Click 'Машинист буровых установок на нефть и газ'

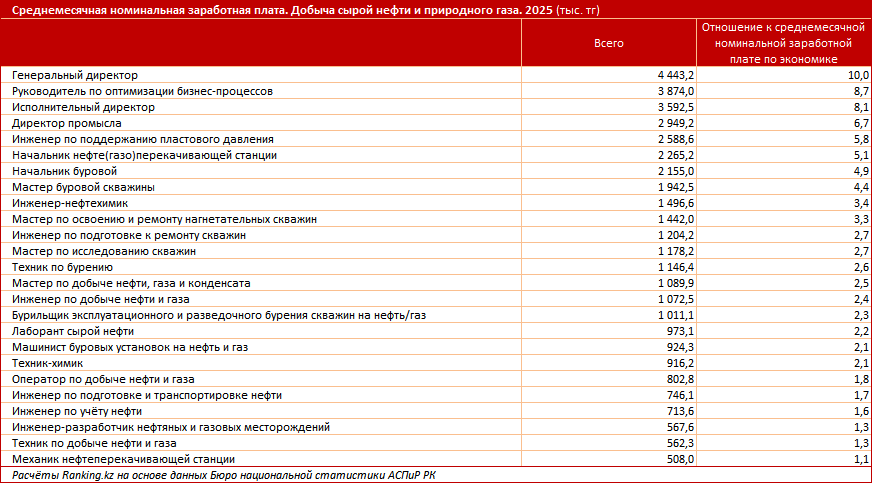[x=130, y=347]
